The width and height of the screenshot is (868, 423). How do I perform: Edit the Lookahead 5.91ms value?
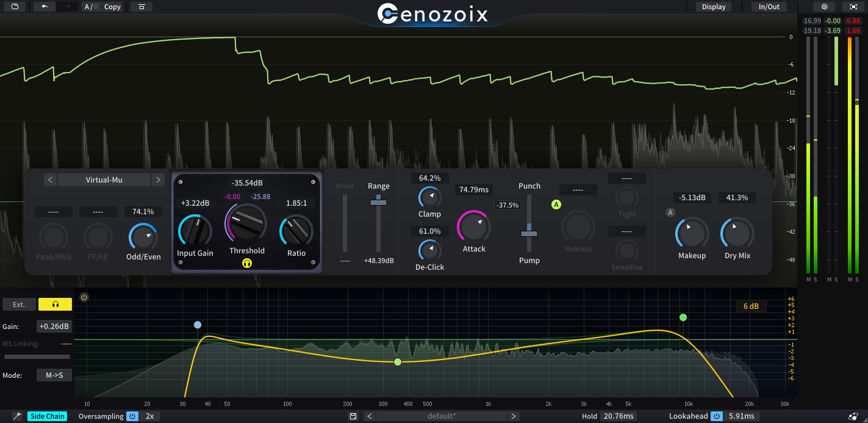pyautogui.click(x=741, y=416)
